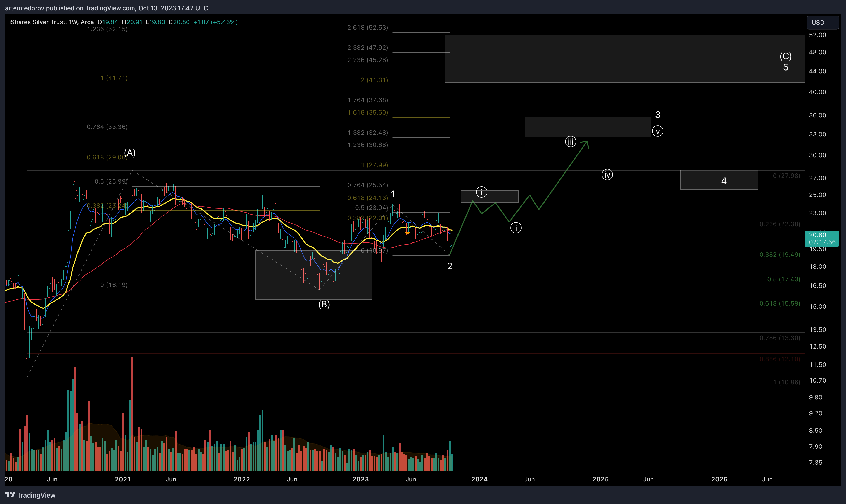Click the circled wave label iv
This screenshot has height=504, width=846.
(x=607, y=175)
